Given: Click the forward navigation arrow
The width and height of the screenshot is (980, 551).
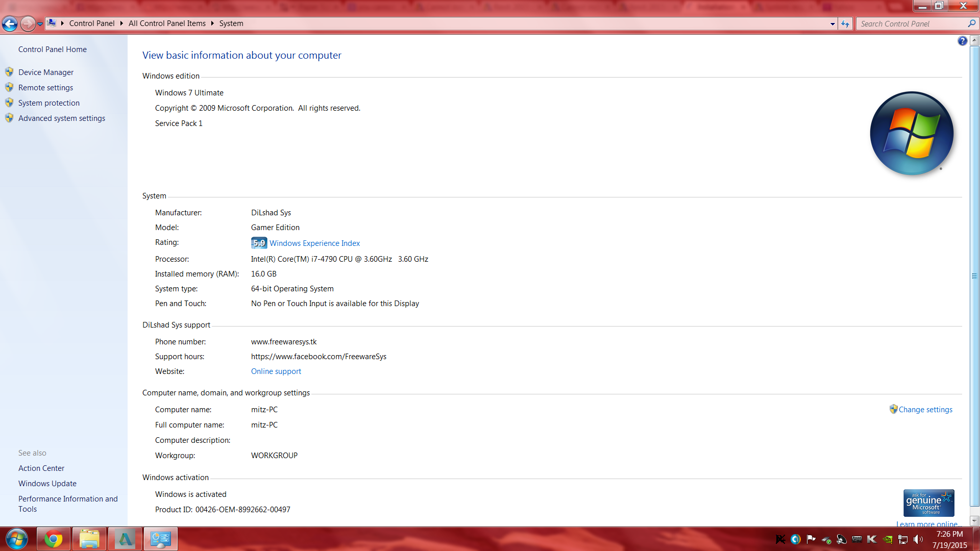Looking at the screenshot, I should [x=27, y=23].
